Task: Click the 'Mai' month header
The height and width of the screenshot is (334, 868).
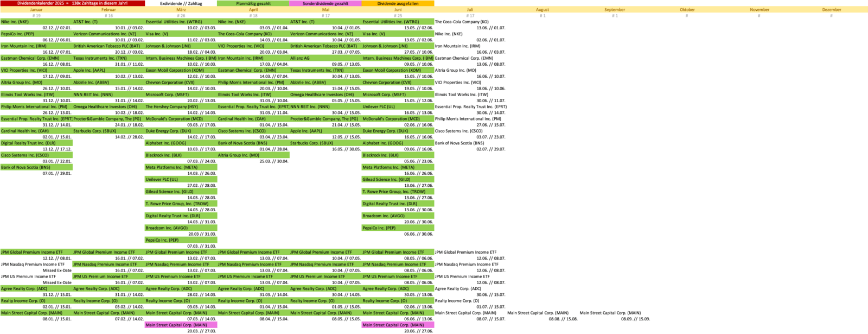Action: point(325,10)
